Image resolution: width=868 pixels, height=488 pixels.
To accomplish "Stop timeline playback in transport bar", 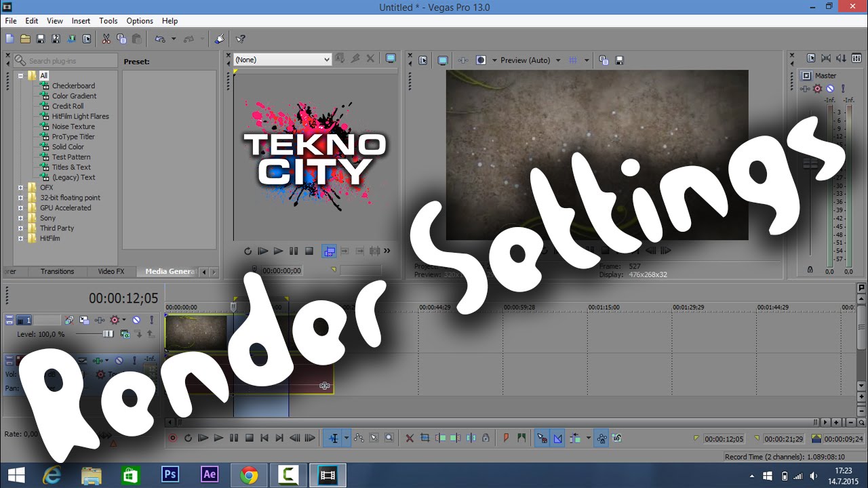I will [249, 439].
